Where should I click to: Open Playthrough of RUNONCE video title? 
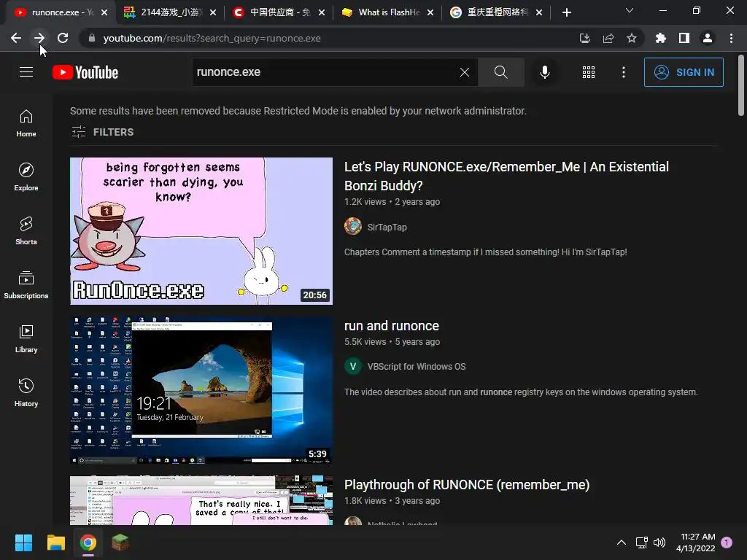click(x=467, y=485)
